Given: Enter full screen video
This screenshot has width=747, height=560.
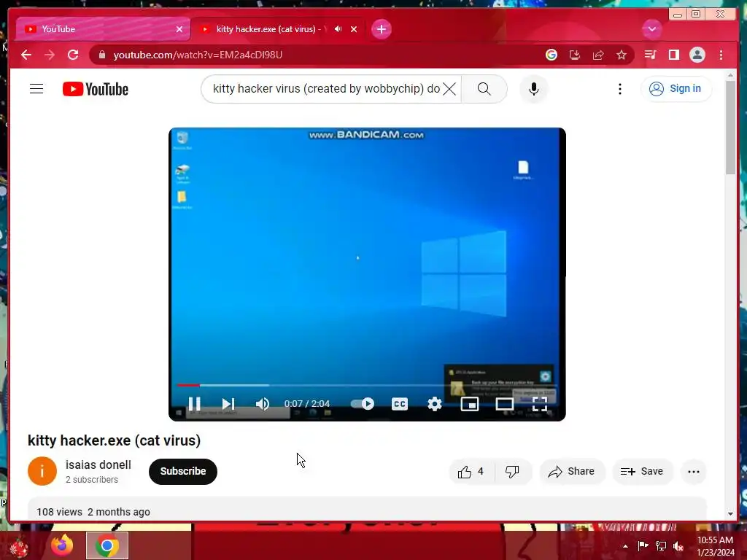Looking at the screenshot, I should pyautogui.click(x=539, y=404).
